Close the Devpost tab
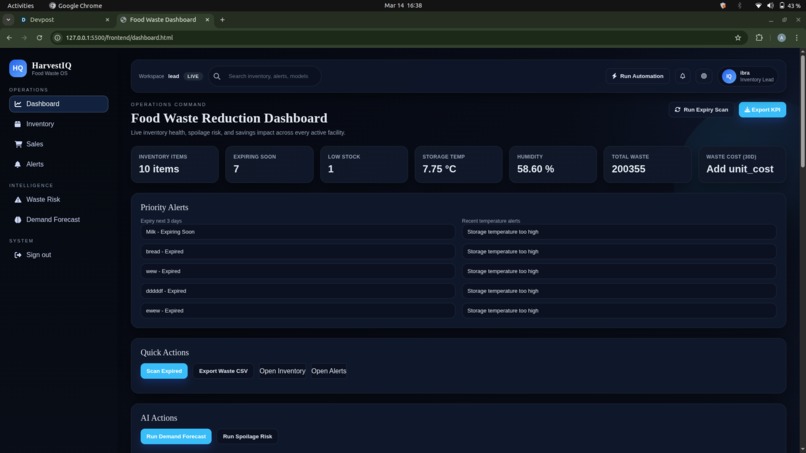This screenshot has height=453, width=806. 107,20
